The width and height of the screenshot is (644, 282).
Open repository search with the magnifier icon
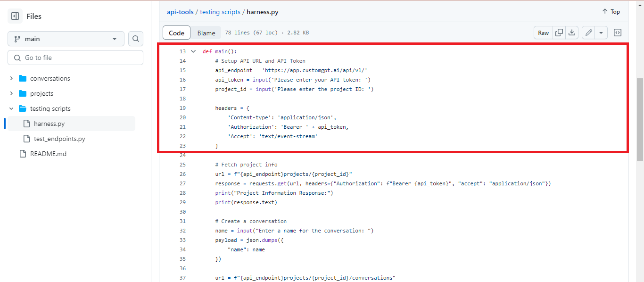click(x=135, y=39)
